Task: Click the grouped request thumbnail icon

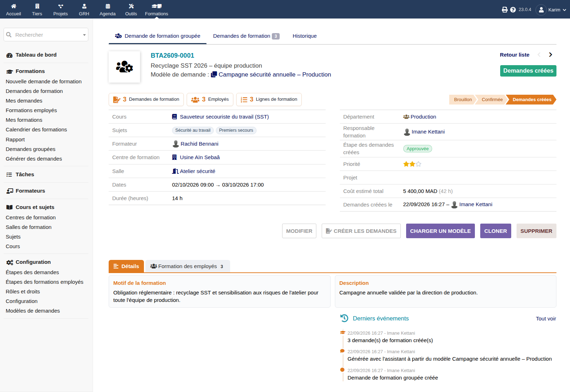Action: pyautogui.click(x=124, y=67)
